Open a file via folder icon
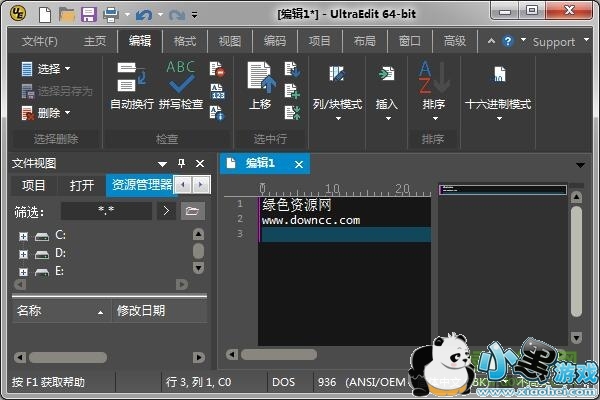600x400 pixels. click(67, 15)
